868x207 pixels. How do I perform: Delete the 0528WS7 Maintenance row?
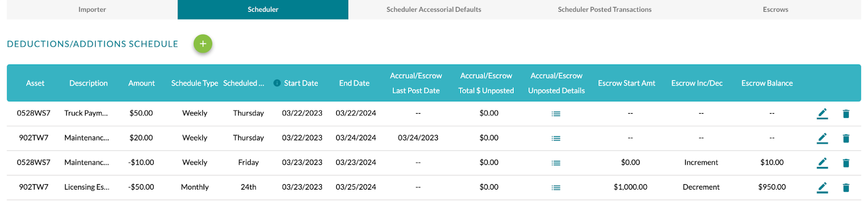point(846,163)
